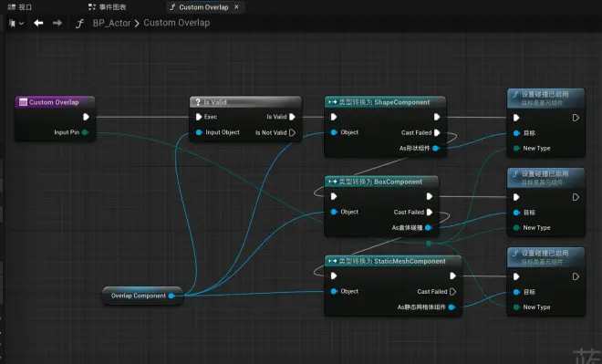
Task: Click bottom 设置碰撞已启用 node New Type pin
Action: (516, 307)
